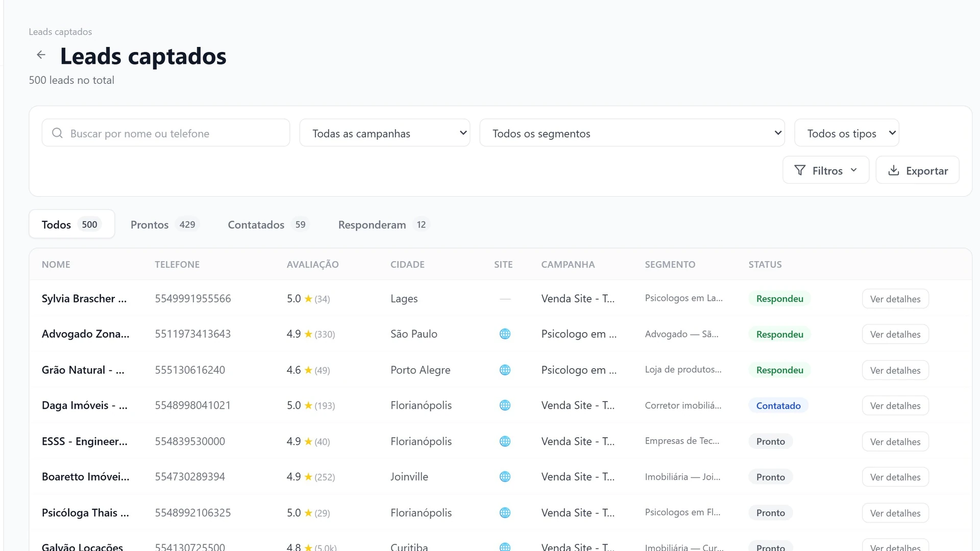The width and height of the screenshot is (980, 551).
Task: Click the CAMPANHA column header
Action: point(568,264)
